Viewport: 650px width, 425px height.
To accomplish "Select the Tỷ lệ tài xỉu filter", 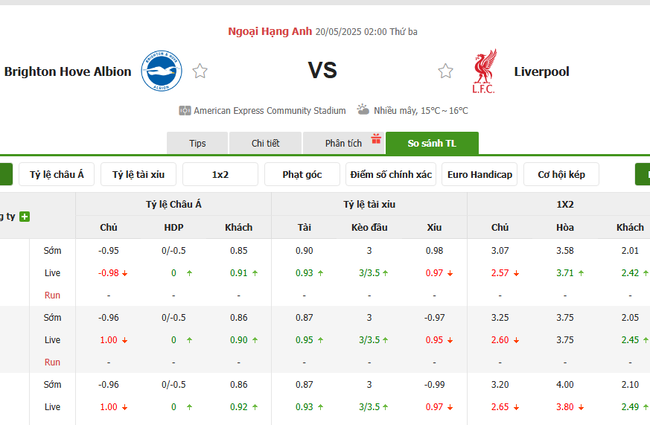I will 138,175.
